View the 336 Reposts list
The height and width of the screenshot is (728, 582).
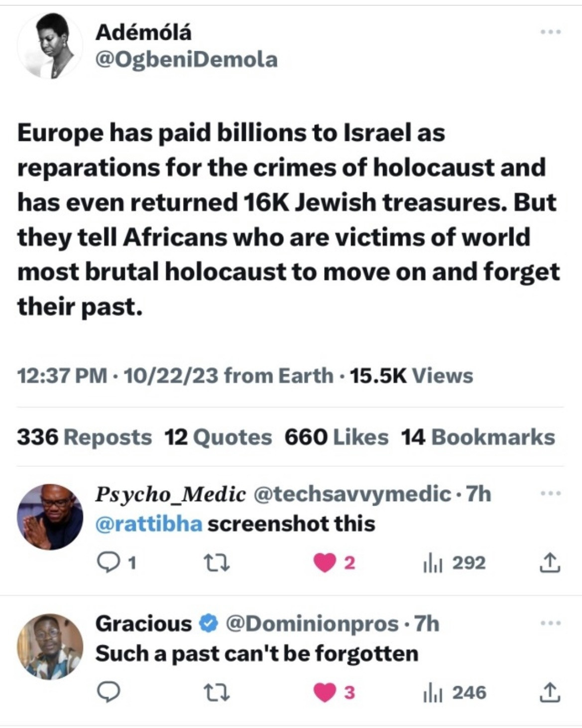point(84,437)
